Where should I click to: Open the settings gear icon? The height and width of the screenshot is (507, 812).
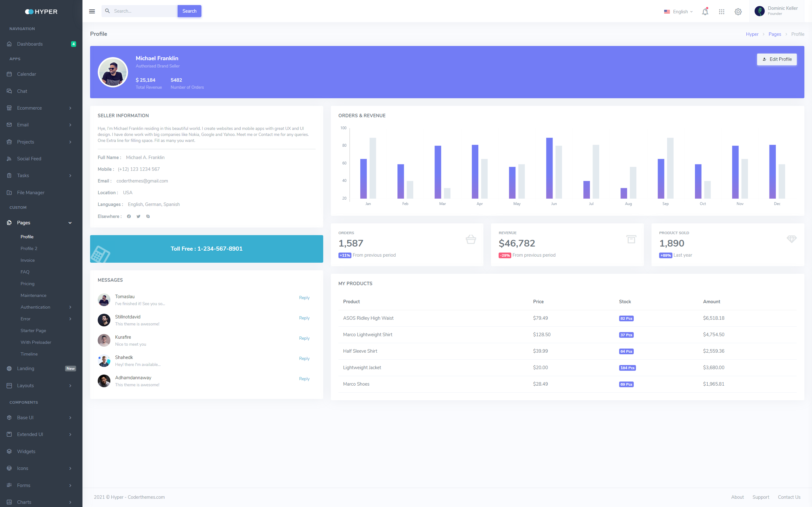click(738, 12)
